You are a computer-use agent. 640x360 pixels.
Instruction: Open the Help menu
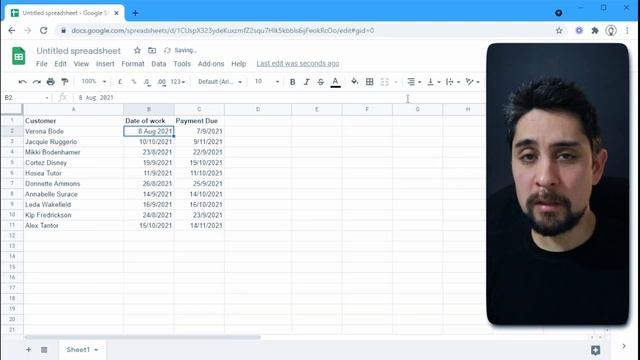[238, 64]
